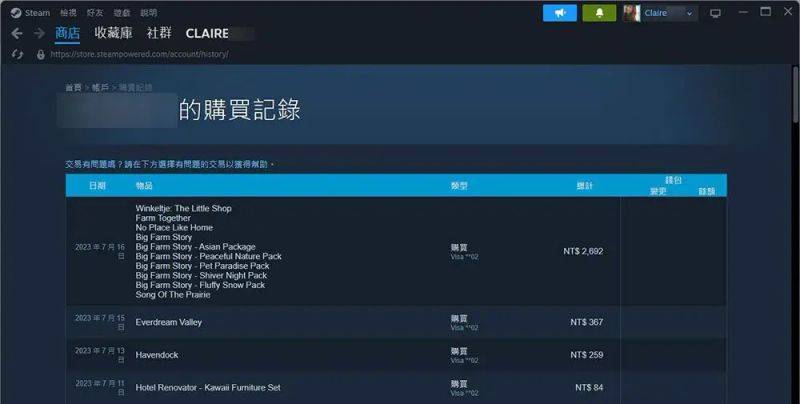800x404 pixels.
Task: Click the 總計 column header
Action: coord(585,186)
